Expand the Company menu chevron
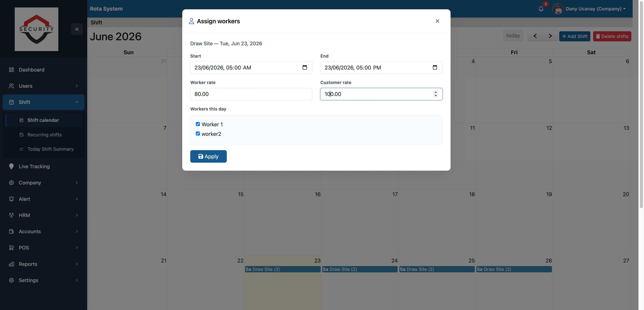644x310 pixels. [x=77, y=183]
